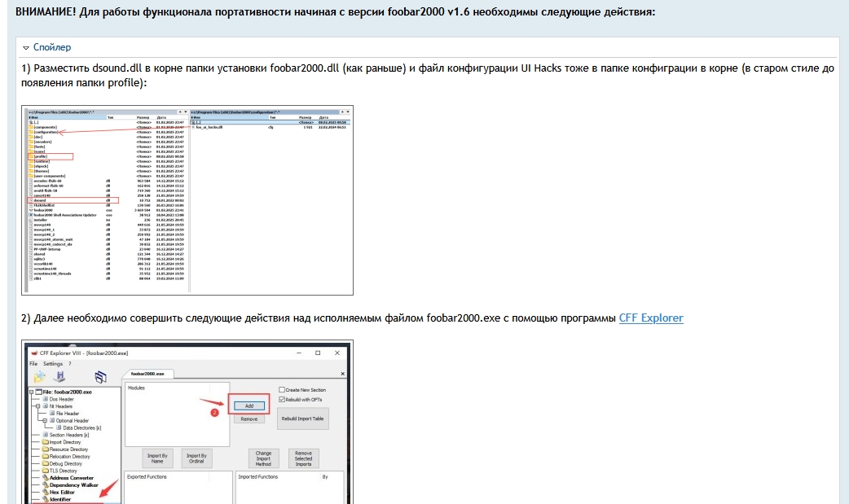Click the Modules column header
The height and width of the screenshot is (504, 849).
(x=136, y=388)
